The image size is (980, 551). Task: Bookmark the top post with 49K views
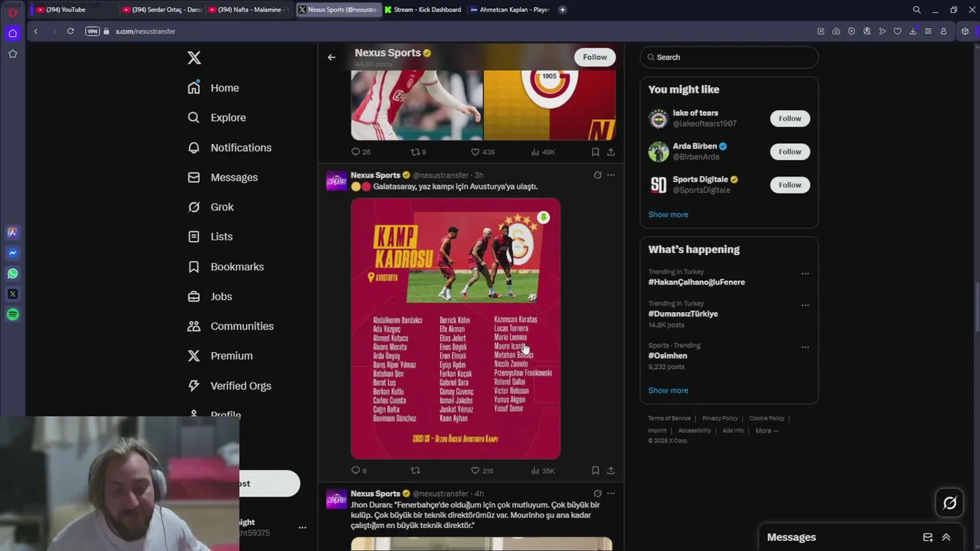(595, 152)
